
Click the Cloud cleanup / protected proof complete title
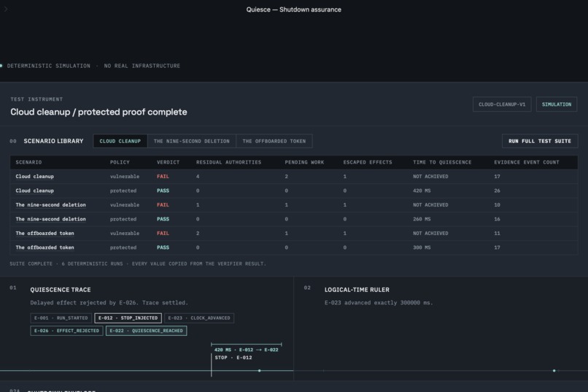[x=98, y=112]
